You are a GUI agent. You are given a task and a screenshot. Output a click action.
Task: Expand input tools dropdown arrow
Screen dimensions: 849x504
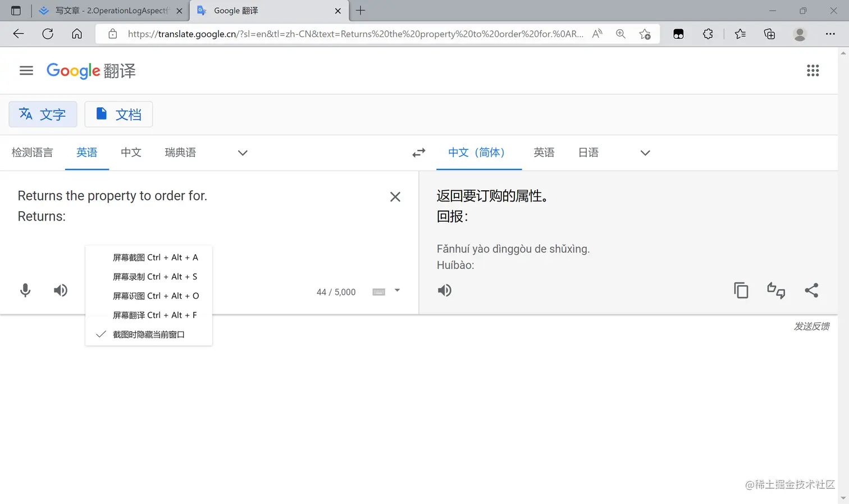click(x=397, y=291)
